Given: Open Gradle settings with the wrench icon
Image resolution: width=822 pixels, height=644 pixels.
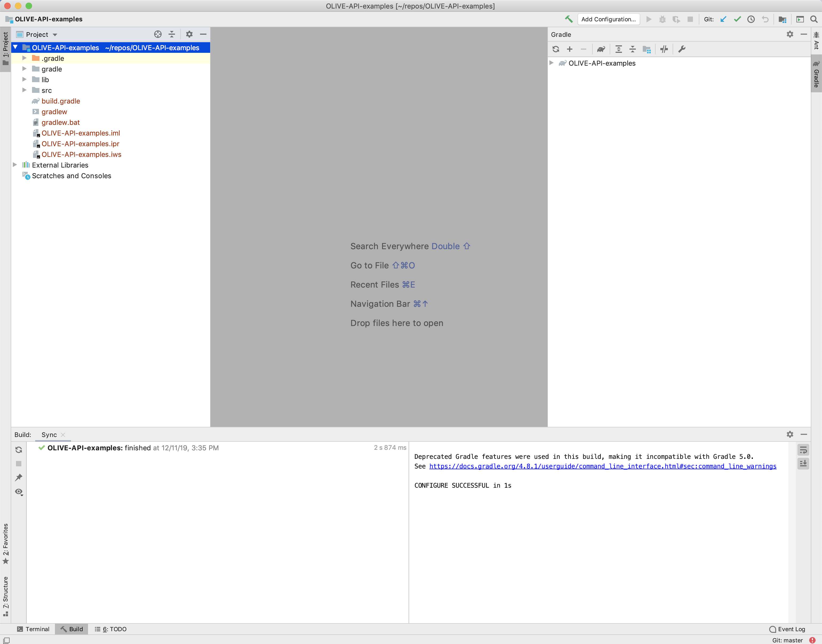Looking at the screenshot, I should [682, 49].
